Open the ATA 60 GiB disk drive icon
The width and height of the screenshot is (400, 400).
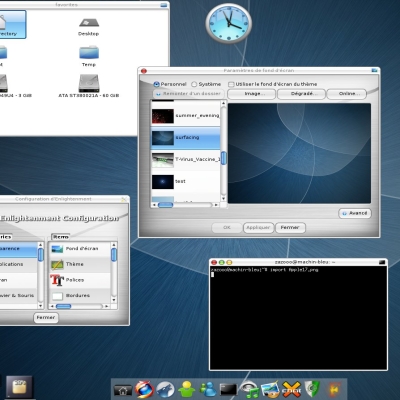[x=89, y=86]
